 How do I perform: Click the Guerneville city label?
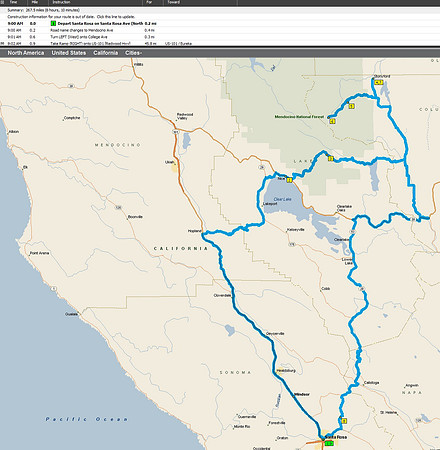pos(247,417)
